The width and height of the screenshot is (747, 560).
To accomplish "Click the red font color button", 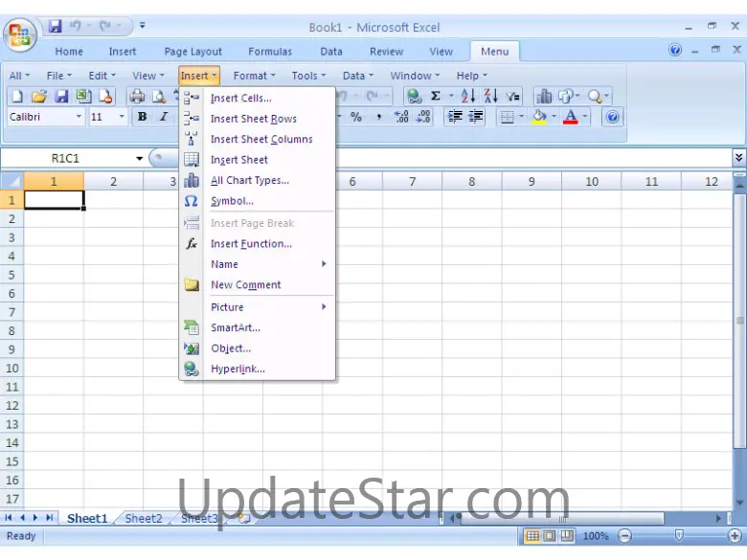I will 570,117.
